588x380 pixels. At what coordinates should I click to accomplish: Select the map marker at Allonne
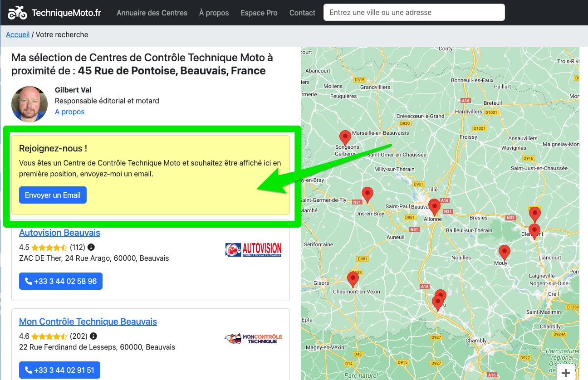coord(434,207)
